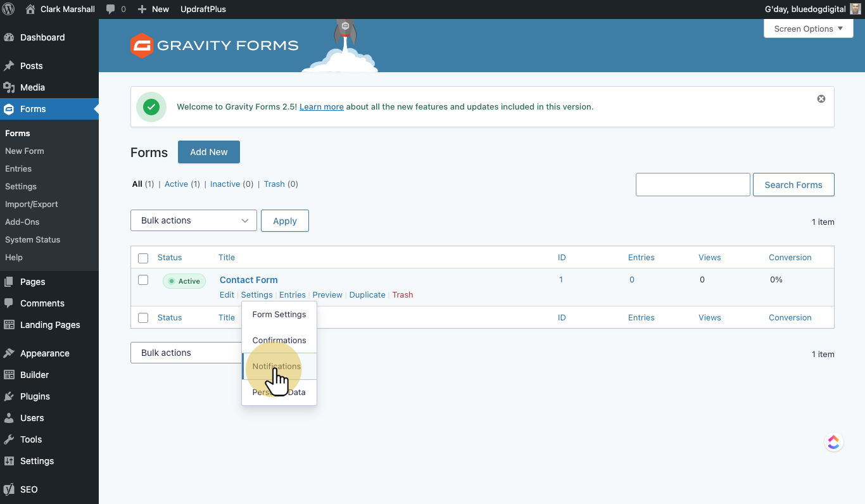
Task: Click the green checkmark notice icon
Action: (x=151, y=107)
